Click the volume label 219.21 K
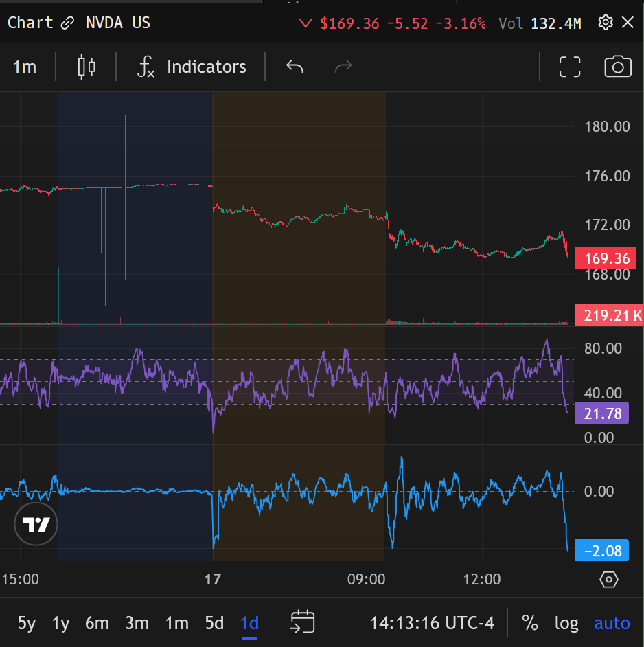Screen dimensions: 644x647 pos(609,315)
